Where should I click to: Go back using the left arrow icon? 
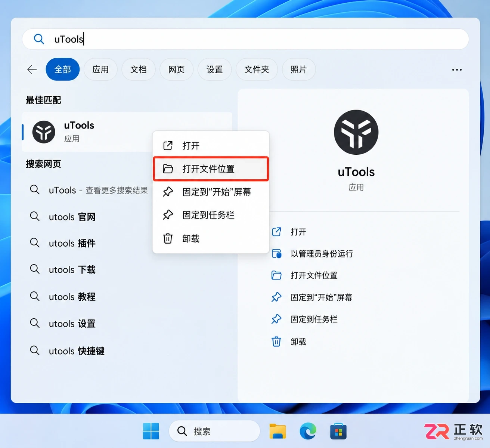(x=32, y=69)
